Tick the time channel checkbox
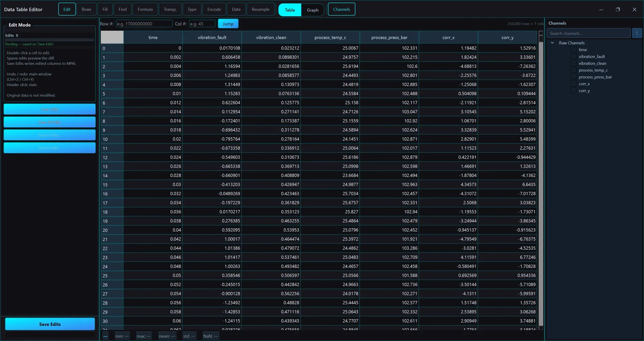644x341 pixels. coord(573,50)
